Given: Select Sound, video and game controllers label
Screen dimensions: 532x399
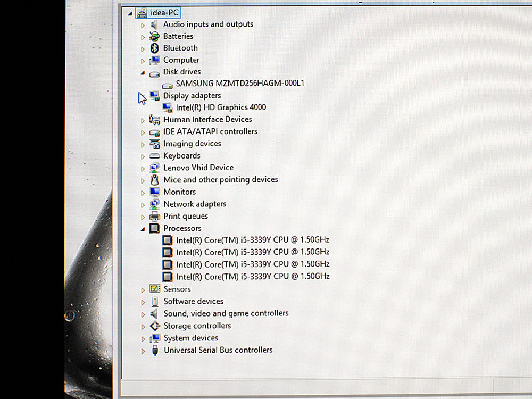Looking at the screenshot, I should tap(226, 313).
